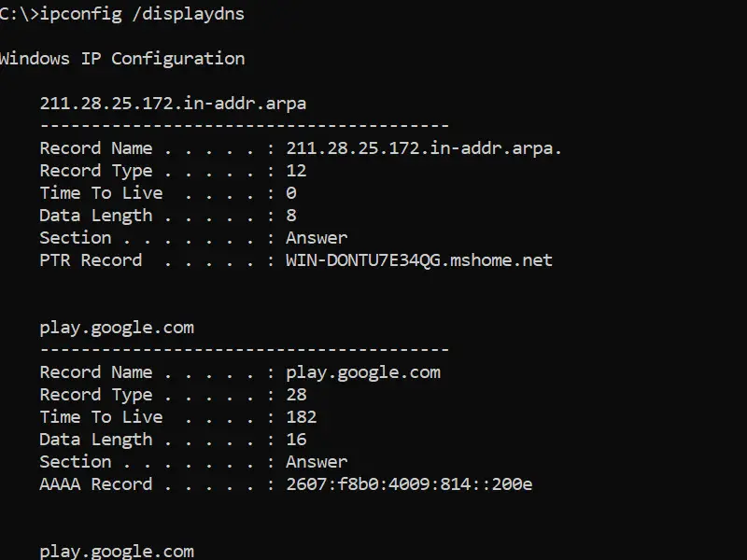The image size is (747, 560).
Task: Click the ipconfig /displaydns command line
Action: pos(122,14)
